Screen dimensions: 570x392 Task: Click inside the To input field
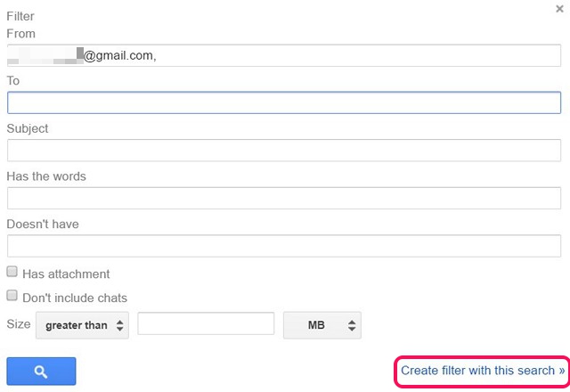[x=284, y=102]
